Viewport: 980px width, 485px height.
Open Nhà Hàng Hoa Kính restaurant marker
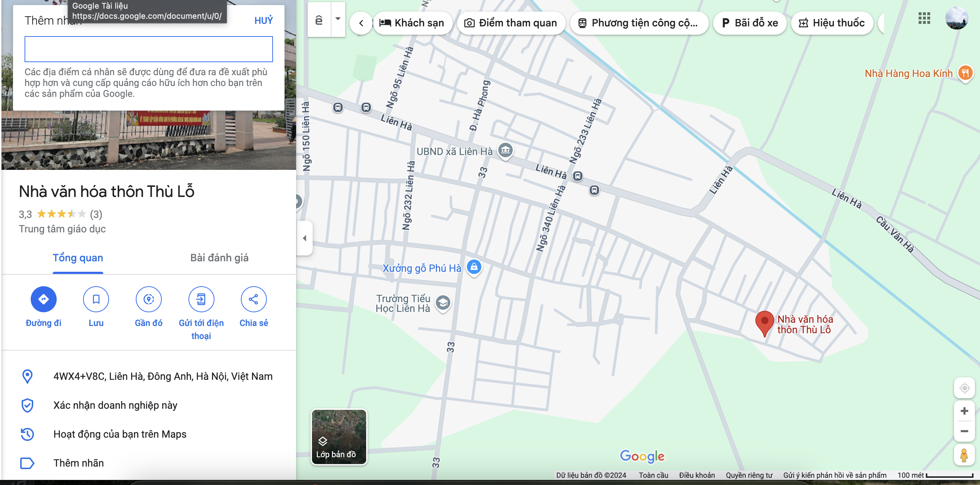click(x=965, y=73)
